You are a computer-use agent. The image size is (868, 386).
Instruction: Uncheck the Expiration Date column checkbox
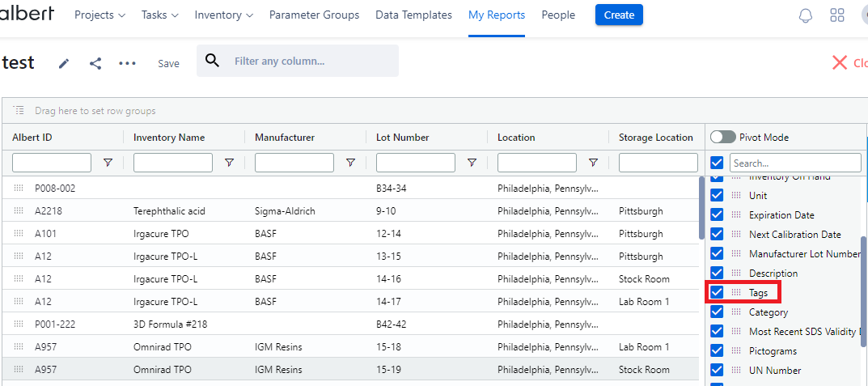717,215
